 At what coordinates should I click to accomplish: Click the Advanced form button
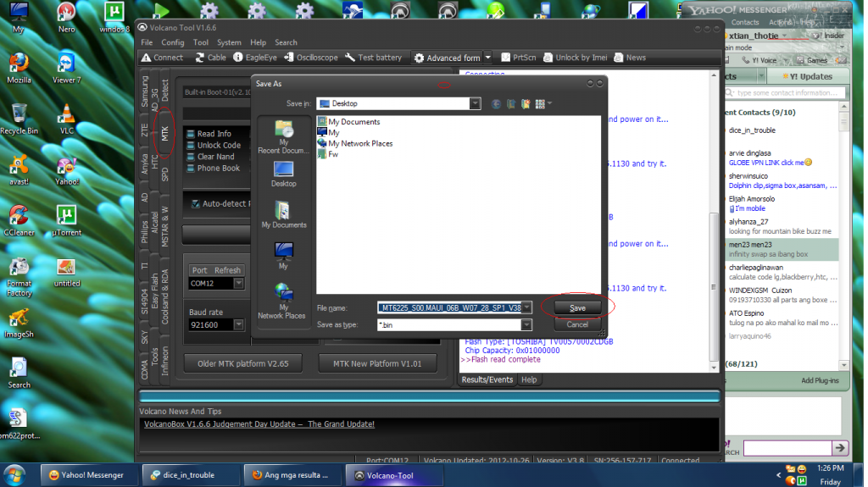448,58
